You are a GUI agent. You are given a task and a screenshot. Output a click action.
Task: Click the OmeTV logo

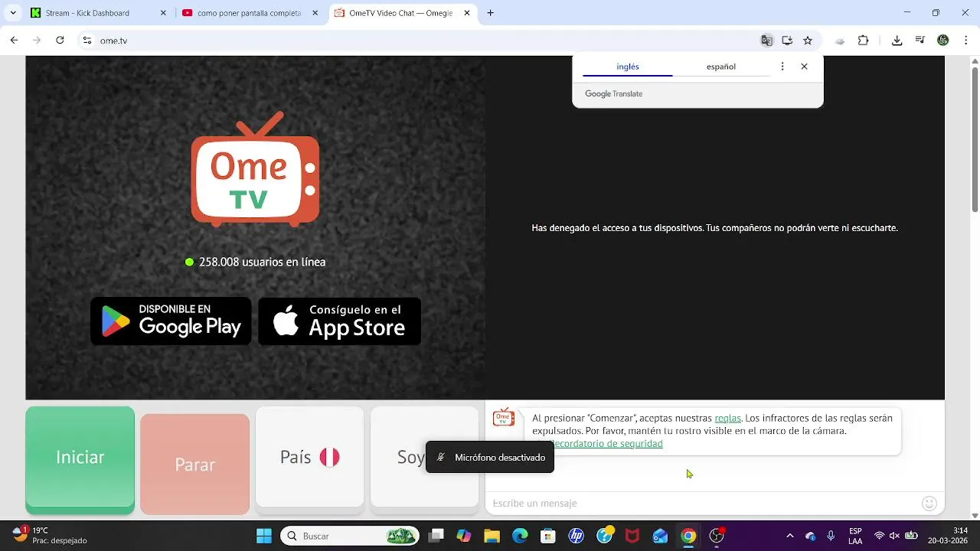point(255,170)
